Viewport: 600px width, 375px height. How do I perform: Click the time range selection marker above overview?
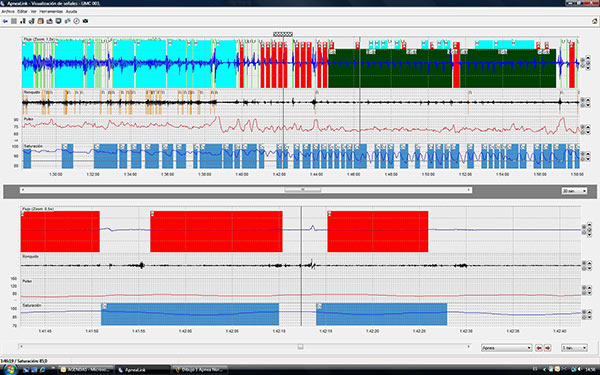283,34
